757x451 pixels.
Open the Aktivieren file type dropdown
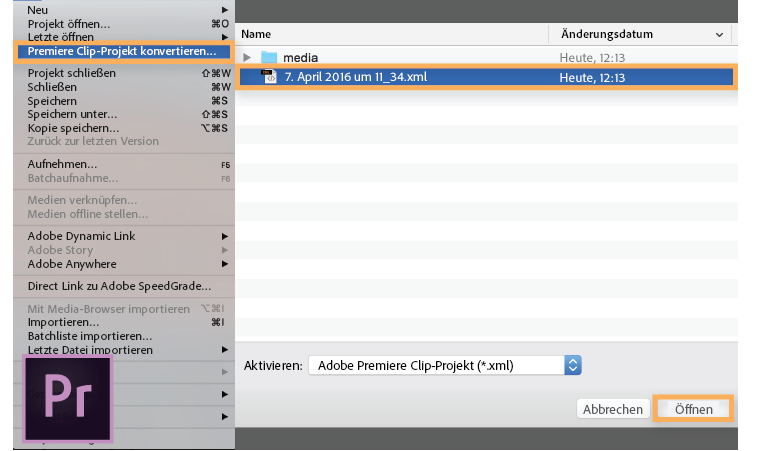572,365
